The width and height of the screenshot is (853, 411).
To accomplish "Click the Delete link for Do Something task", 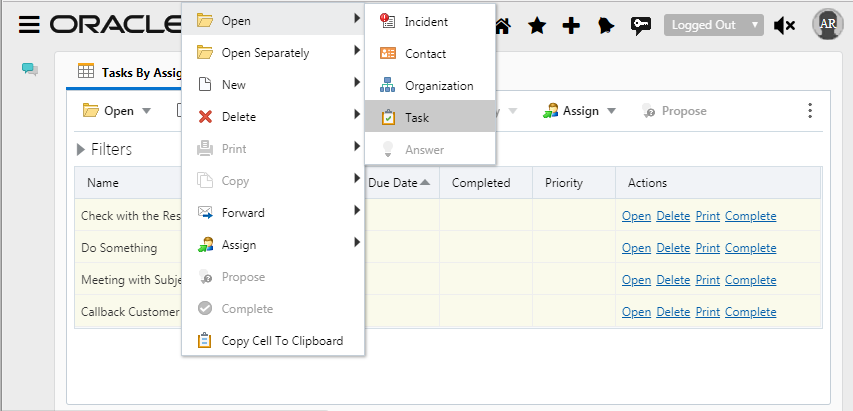I will (x=673, y=248).
